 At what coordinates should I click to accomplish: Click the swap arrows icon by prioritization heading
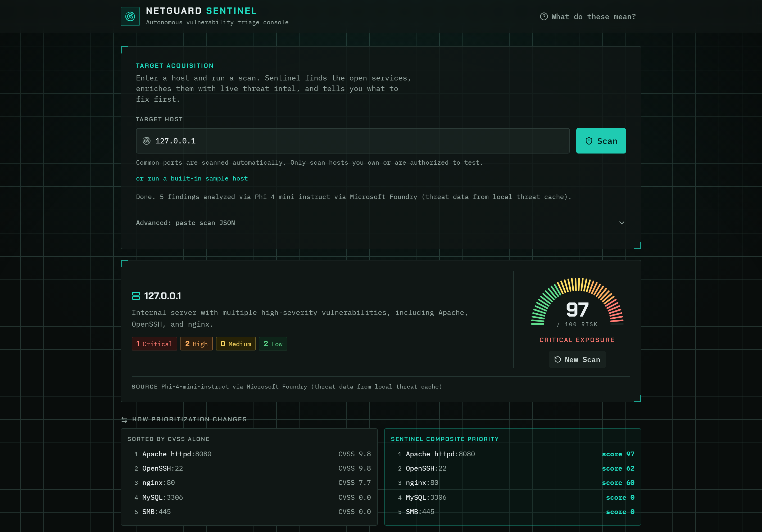(x=124, y=420)
